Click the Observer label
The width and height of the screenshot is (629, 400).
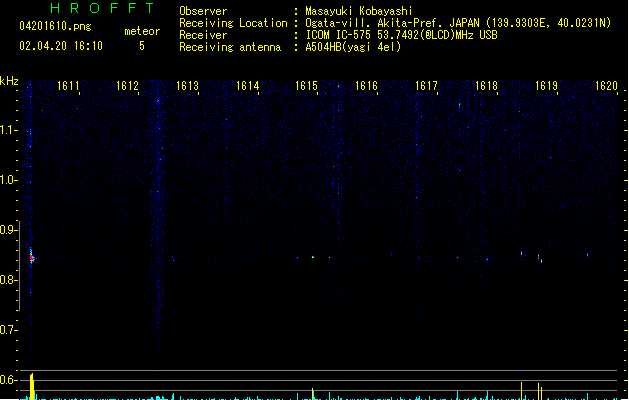tap(203, 11)
